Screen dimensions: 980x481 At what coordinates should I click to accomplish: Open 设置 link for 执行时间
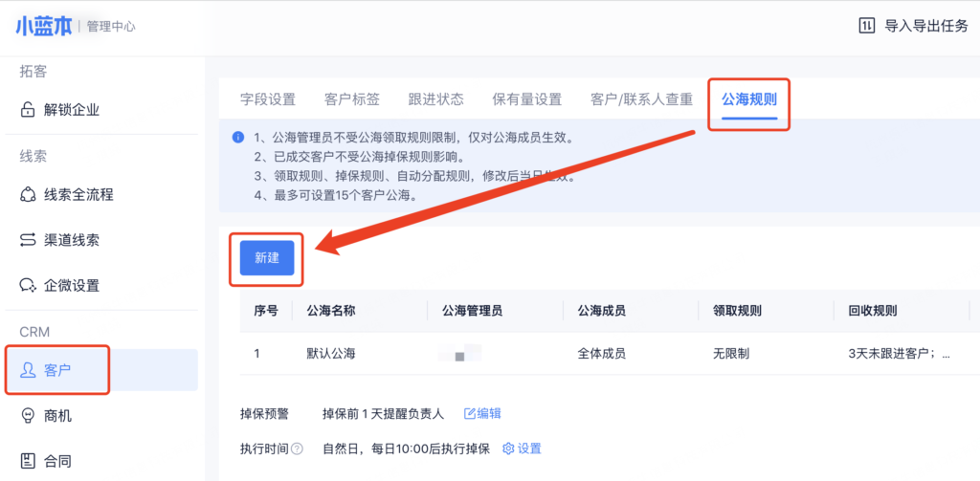click(522, 448)
